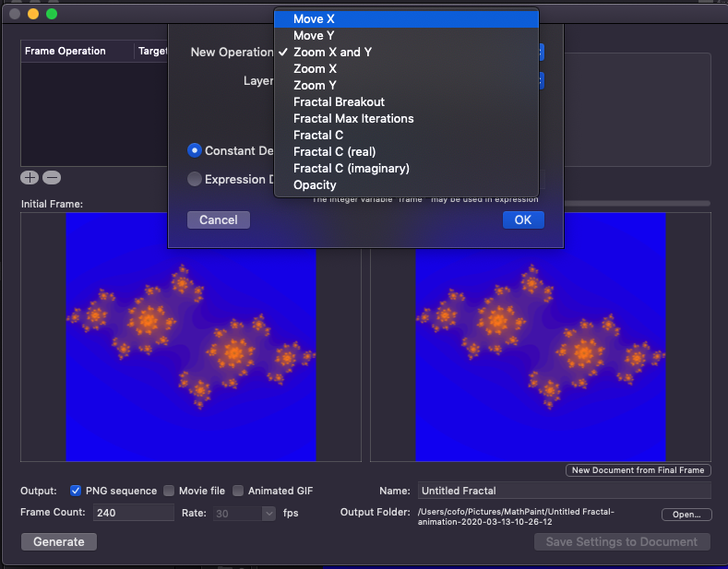The image size is (728, 569).
Task: Cancel the new operation dialog
Action: [218, 220]
